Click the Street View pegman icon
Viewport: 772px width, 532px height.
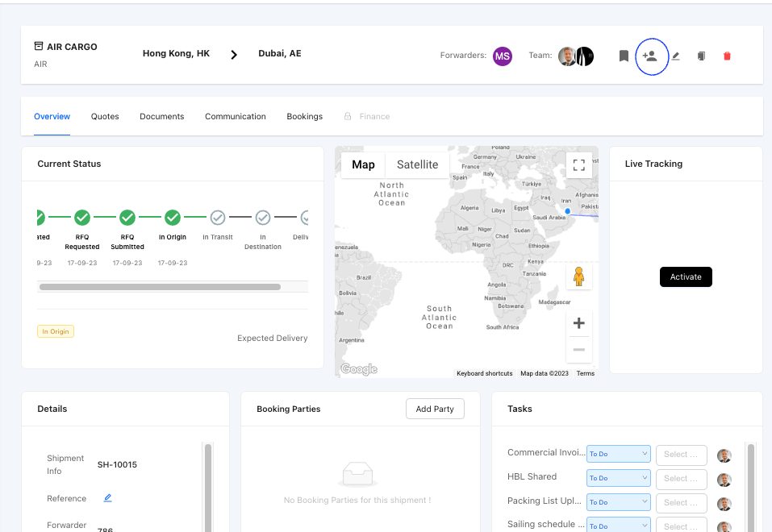578,276
